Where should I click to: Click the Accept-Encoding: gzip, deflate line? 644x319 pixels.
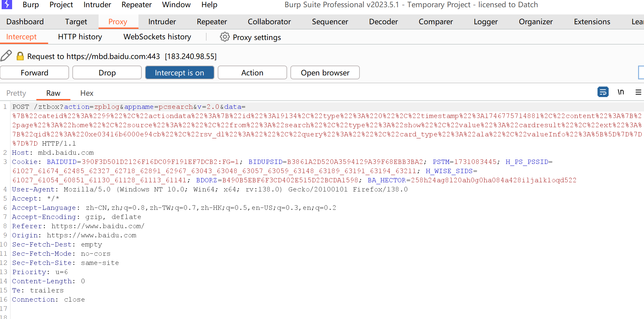coord(77,217)
